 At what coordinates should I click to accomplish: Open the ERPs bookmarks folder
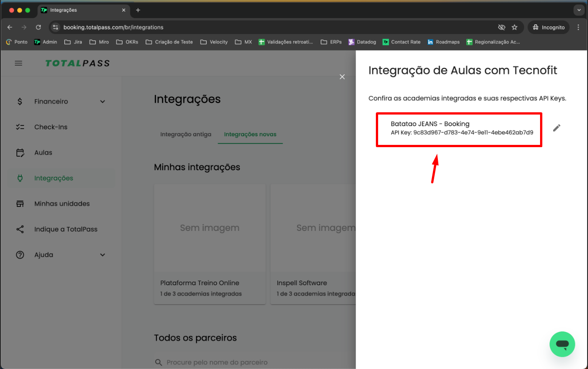pos(331,42)
